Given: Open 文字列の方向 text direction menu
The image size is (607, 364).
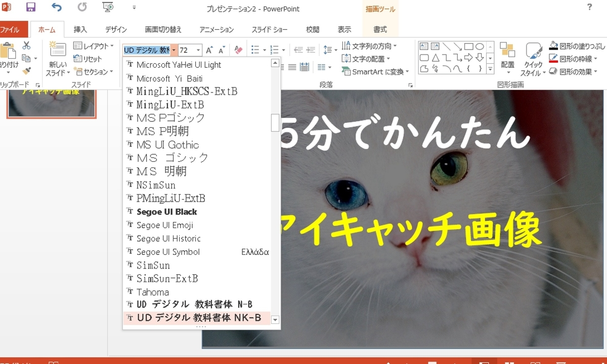Looking at the screenshot, I should point(369,46).
